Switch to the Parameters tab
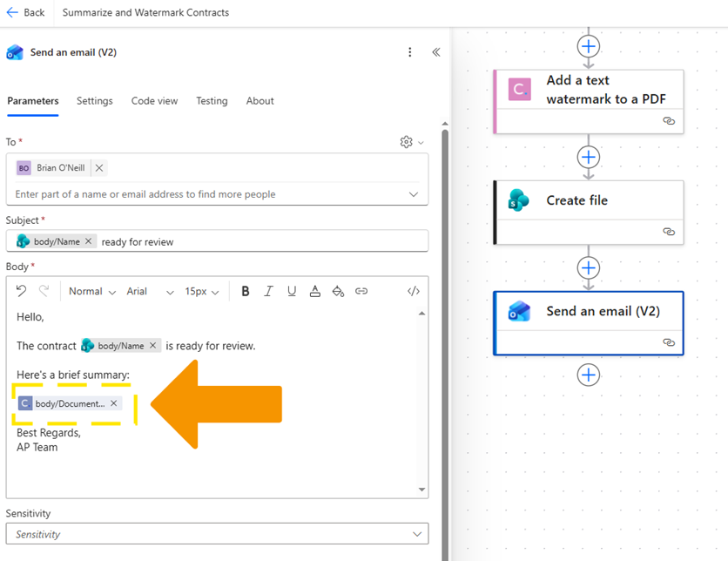Screen dimensions: 728x561 point(33,101)
